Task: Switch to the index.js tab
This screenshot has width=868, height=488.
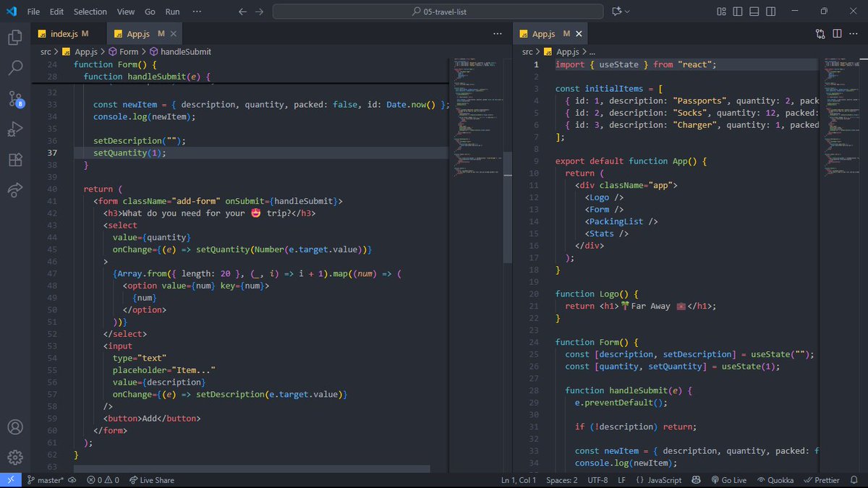Action: tap(69, 33)
